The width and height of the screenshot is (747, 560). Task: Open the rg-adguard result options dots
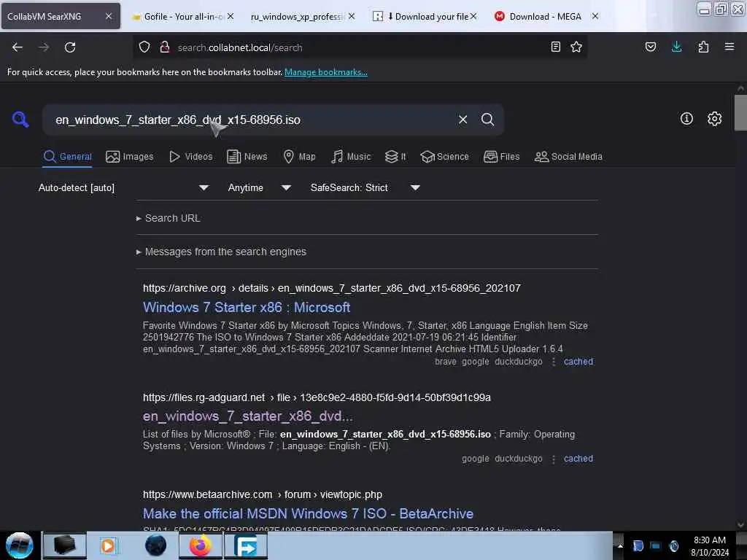pyautogui.click(x=553, y=459)
